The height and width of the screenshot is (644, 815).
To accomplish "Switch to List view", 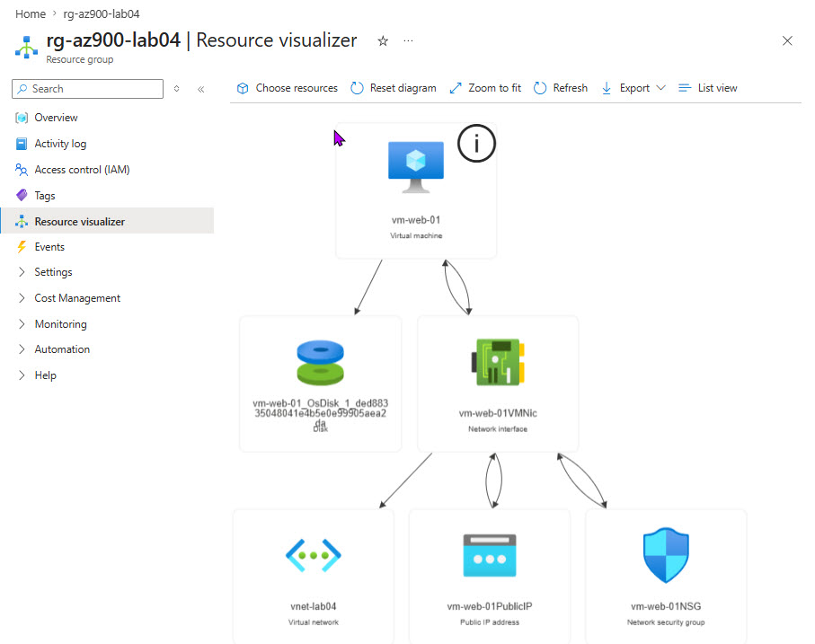I will [708, 88].
